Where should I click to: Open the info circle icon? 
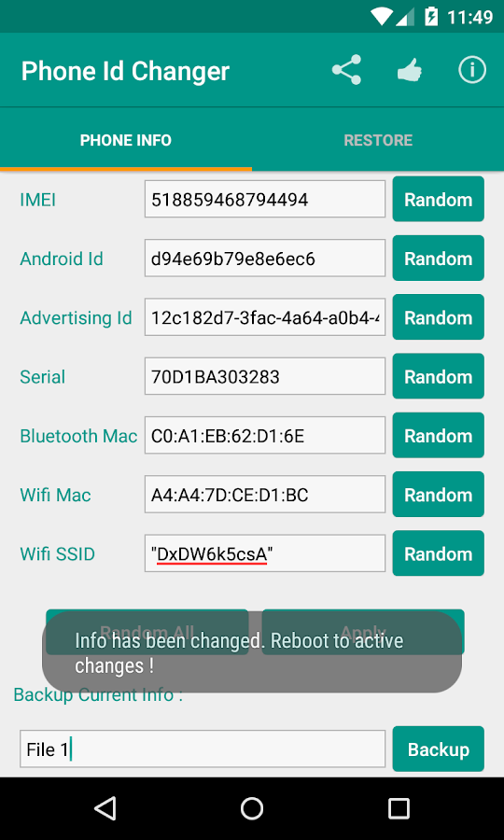pos(472,70)
